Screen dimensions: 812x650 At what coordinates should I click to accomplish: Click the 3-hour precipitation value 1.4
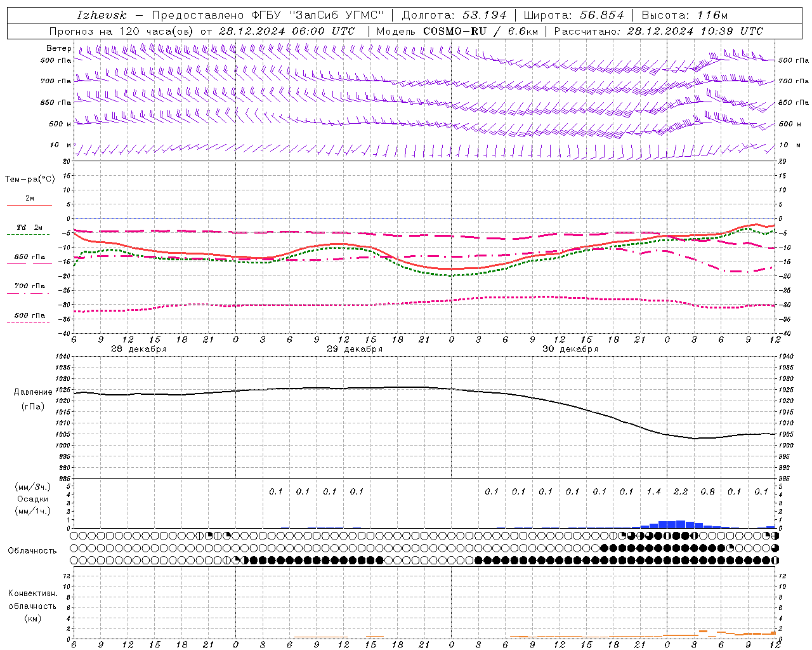pos(653,491)
